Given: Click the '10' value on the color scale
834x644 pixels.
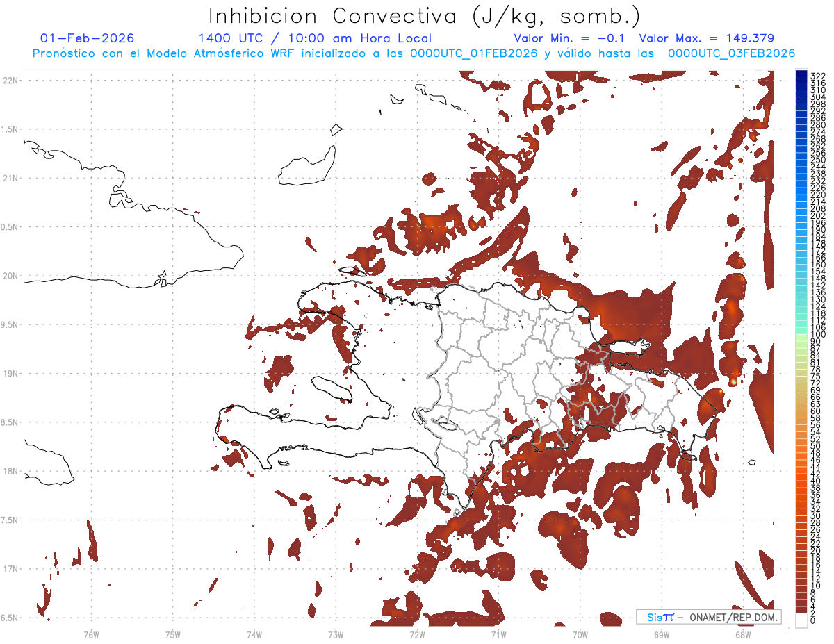Looking at the screenshot, I should (815, 586).
